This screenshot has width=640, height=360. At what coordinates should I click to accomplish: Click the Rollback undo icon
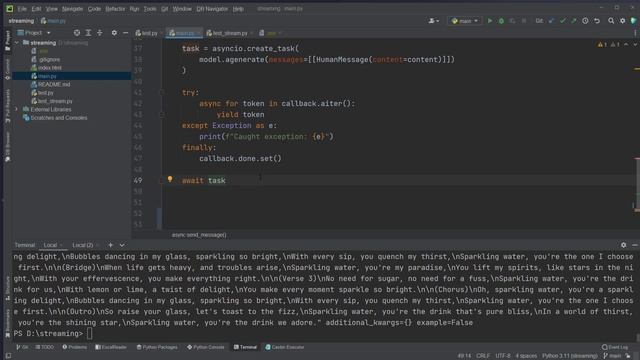pyautogui.click(x=597, y=21)
